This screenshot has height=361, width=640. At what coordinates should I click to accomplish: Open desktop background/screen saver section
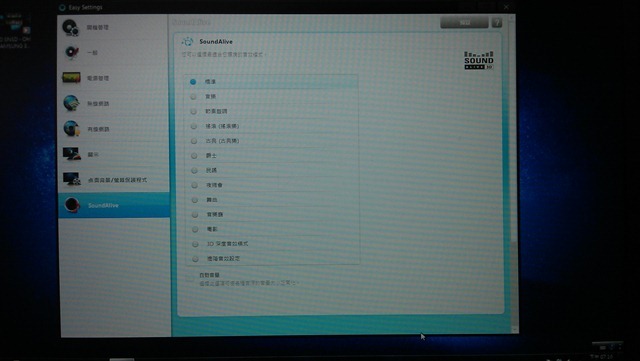click(x=113, y=180)
